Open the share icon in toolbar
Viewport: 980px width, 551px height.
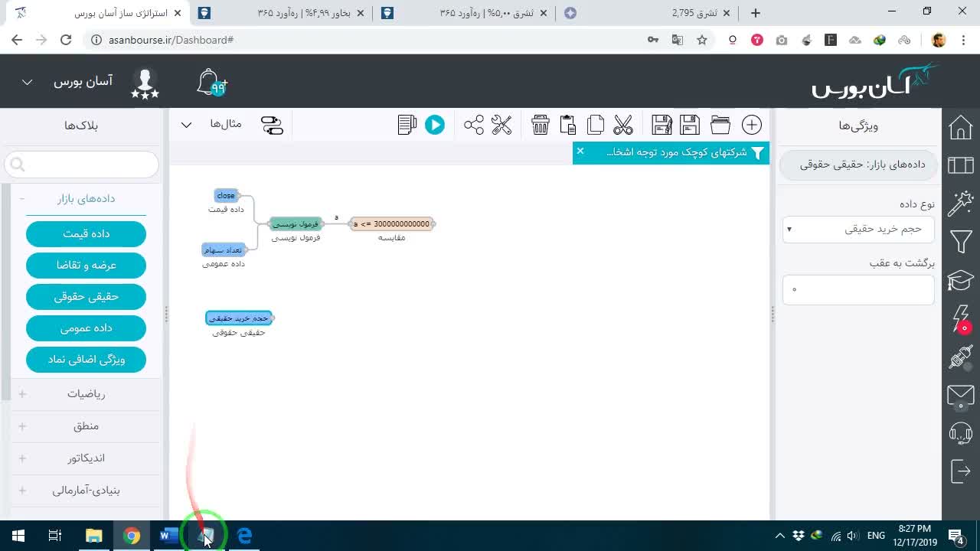pyautogui.click(x=473, y=125)
